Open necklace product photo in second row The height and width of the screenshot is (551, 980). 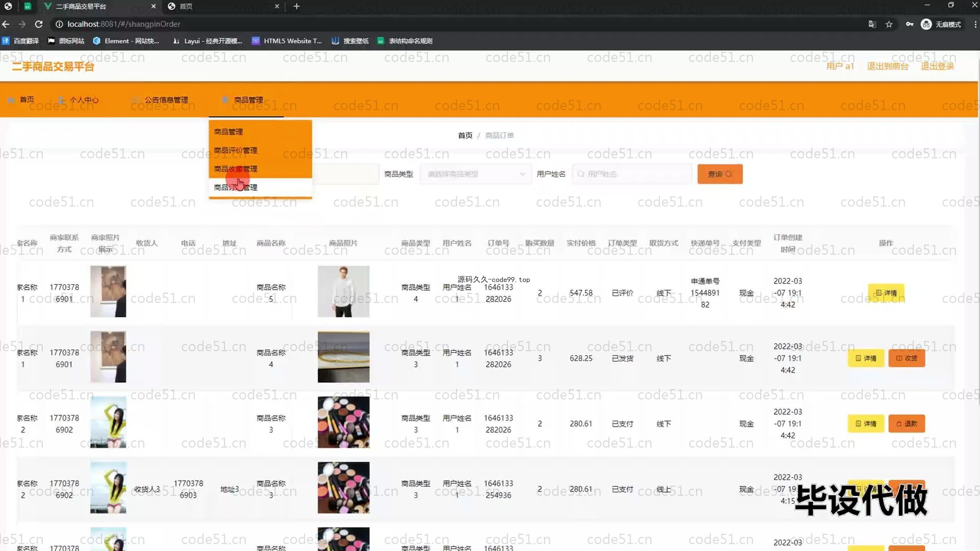[343, 357]
